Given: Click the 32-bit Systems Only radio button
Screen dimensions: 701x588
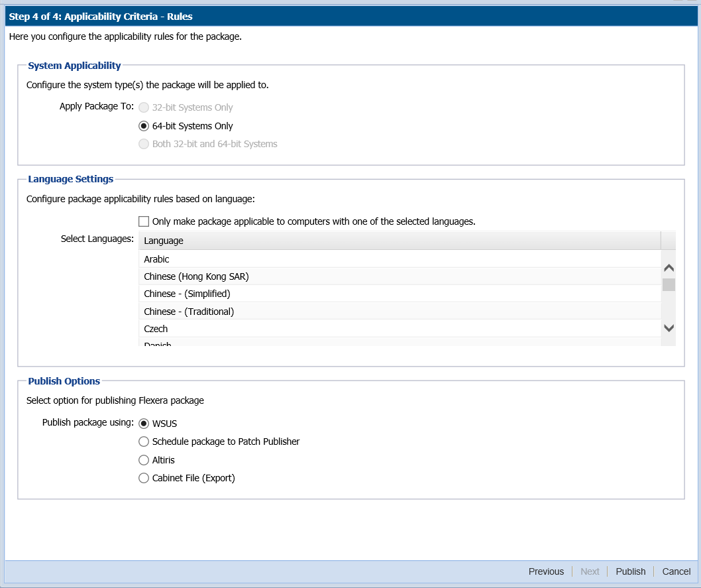Looking at the screenshot, I should (144, 107).
